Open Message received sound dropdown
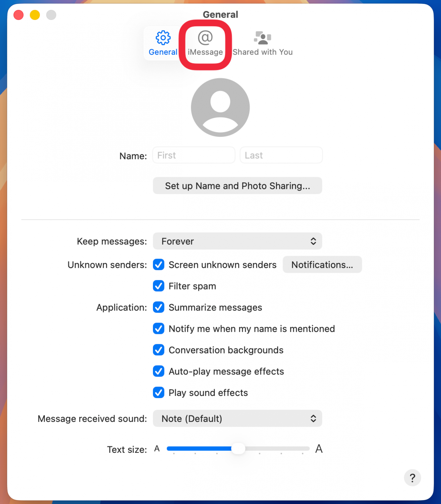Viewport: 441px width, 504px height. tap(237, 419)
